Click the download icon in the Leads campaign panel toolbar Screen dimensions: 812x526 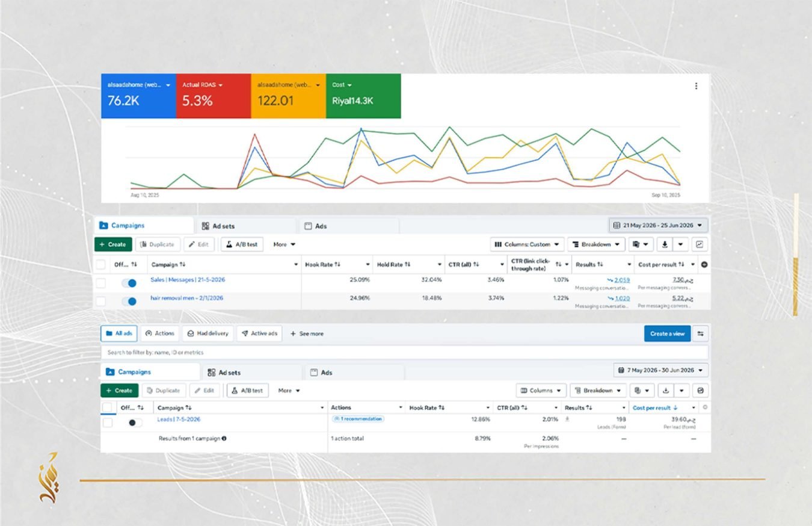666,391
